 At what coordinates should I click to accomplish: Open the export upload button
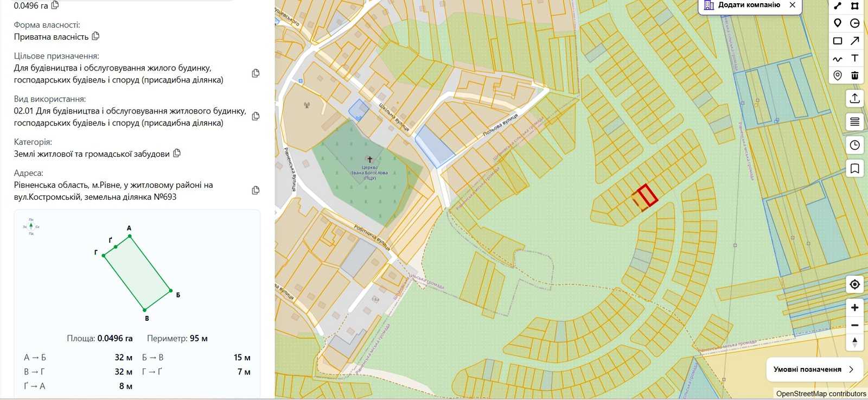855,98
